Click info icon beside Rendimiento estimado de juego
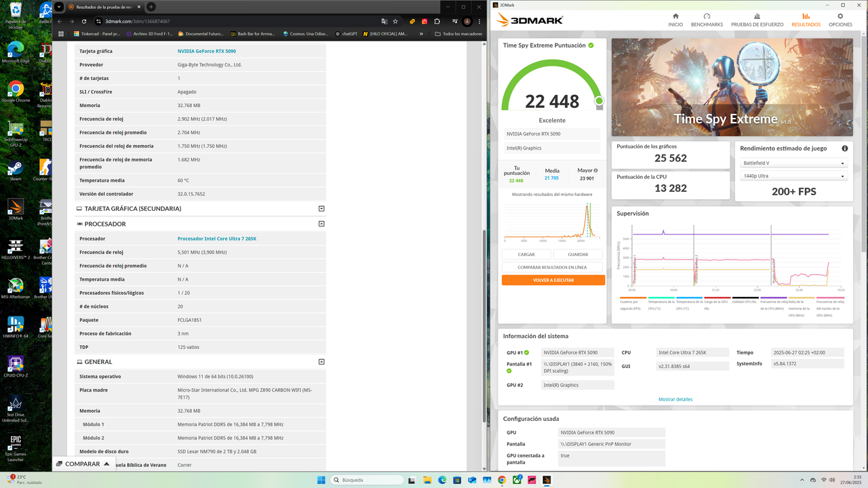 (844, 148)
